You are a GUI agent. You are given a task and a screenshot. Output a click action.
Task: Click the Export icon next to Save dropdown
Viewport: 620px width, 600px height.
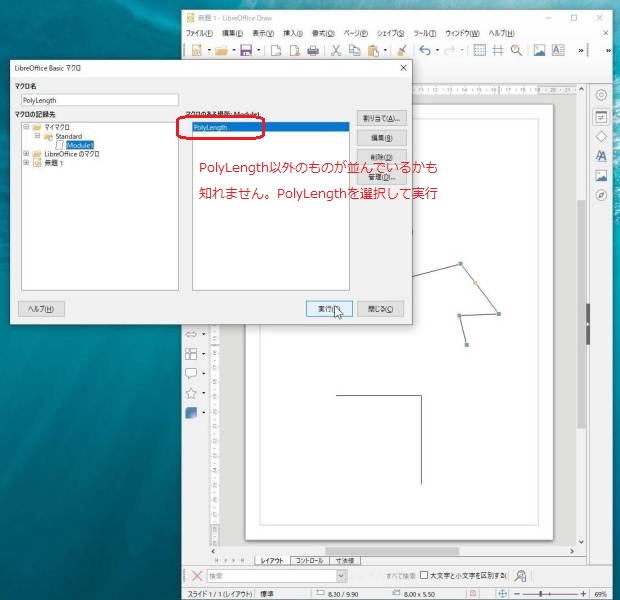click(276, 50)
